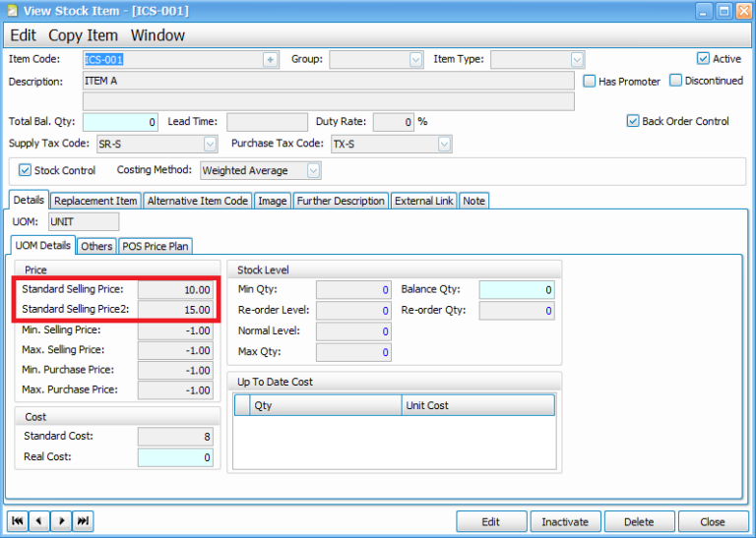This screenshot has width=756, height=538.
Task: Click the Description field showing ITEM A
Action: (329, 81)
